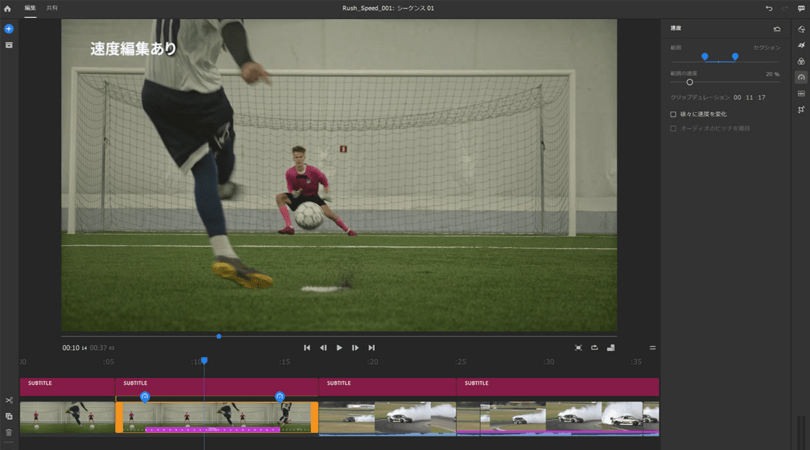Open the comments feedback icon
This screenshot has width=810, height=450.
pos(801,8)
